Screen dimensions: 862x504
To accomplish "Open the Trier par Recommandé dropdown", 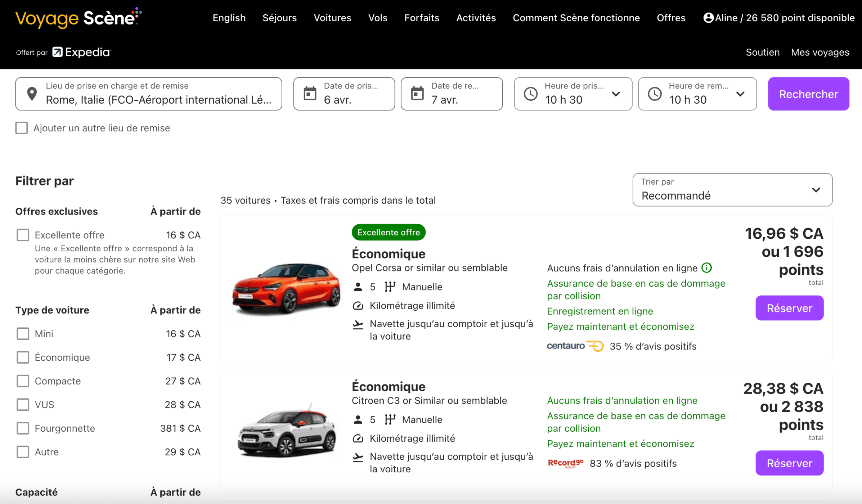I will (732, 190).
